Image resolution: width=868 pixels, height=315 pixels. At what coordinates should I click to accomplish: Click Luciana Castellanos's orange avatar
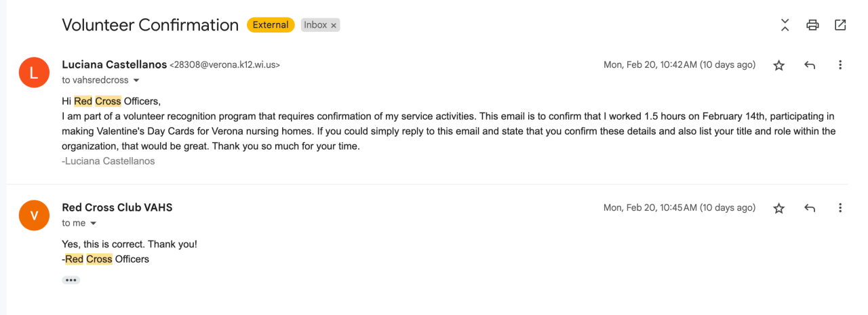coord(34,72)
